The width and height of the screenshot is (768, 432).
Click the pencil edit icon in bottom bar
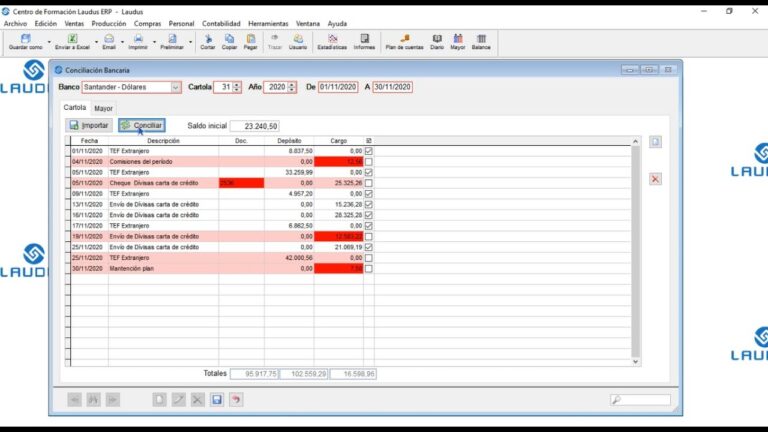[178, 400]
